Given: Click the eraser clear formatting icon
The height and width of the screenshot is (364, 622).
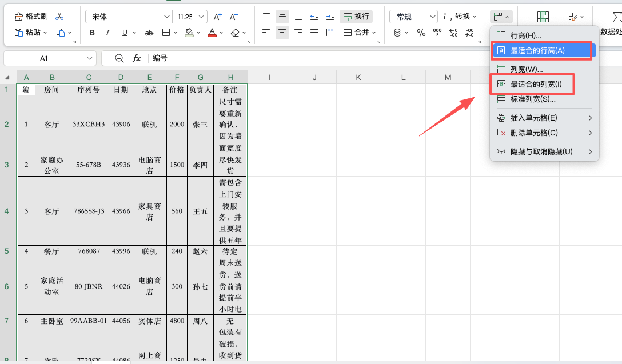Looking at the screenshot, I should [x=235, y=33].
